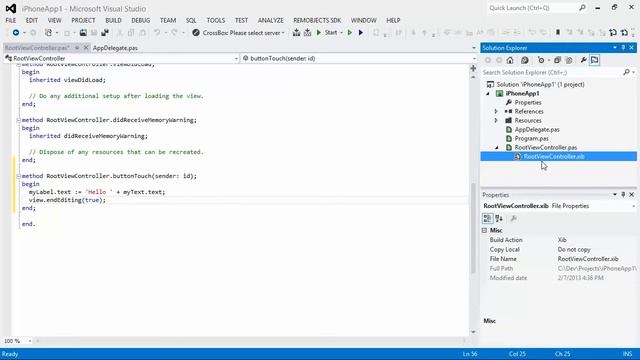
Task: Click the Show All Files icon
Action: [569, 60]
